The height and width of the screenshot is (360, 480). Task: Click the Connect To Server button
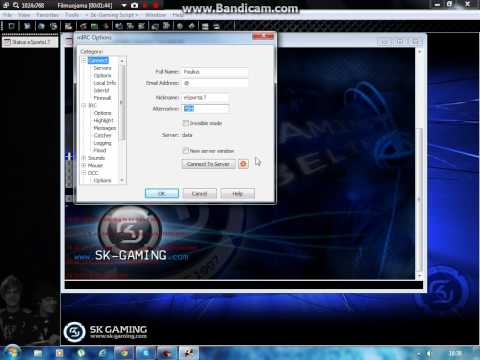tap(209, 164)
